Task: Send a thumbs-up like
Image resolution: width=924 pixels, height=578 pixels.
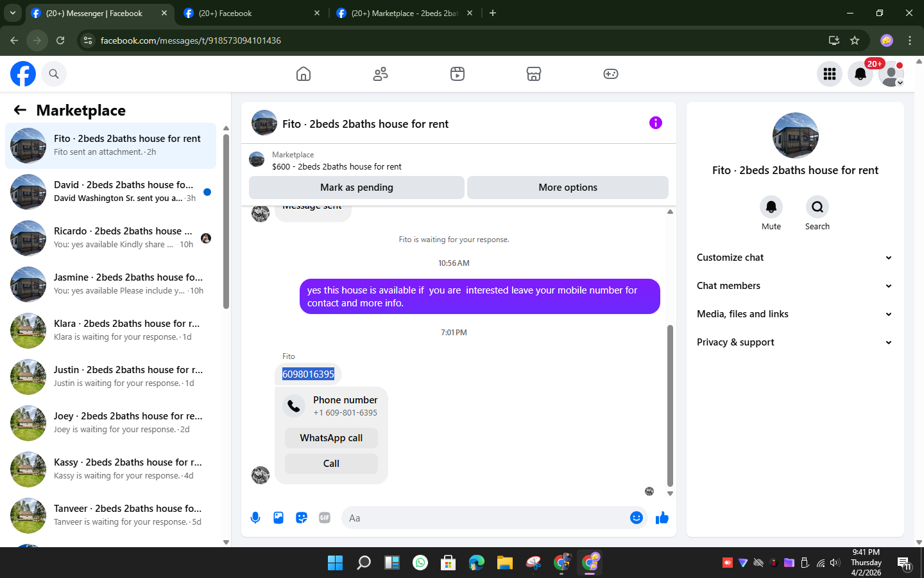Action: point(662,518)
